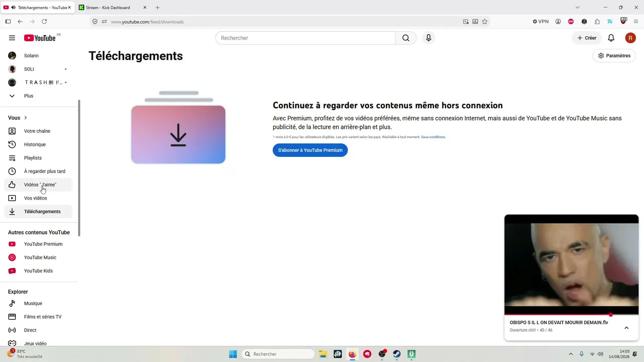
Task: Browse Films et séries TV
Action: point(39,317)
